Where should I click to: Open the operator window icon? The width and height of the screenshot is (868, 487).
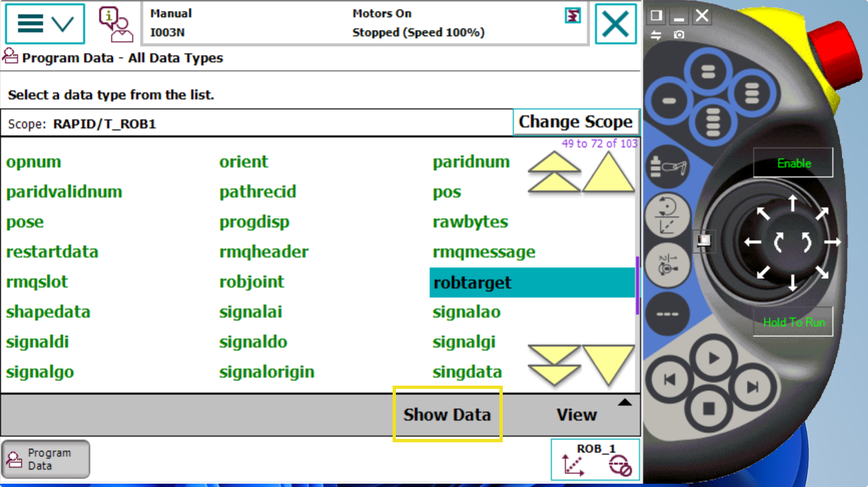tap(116, 24)
